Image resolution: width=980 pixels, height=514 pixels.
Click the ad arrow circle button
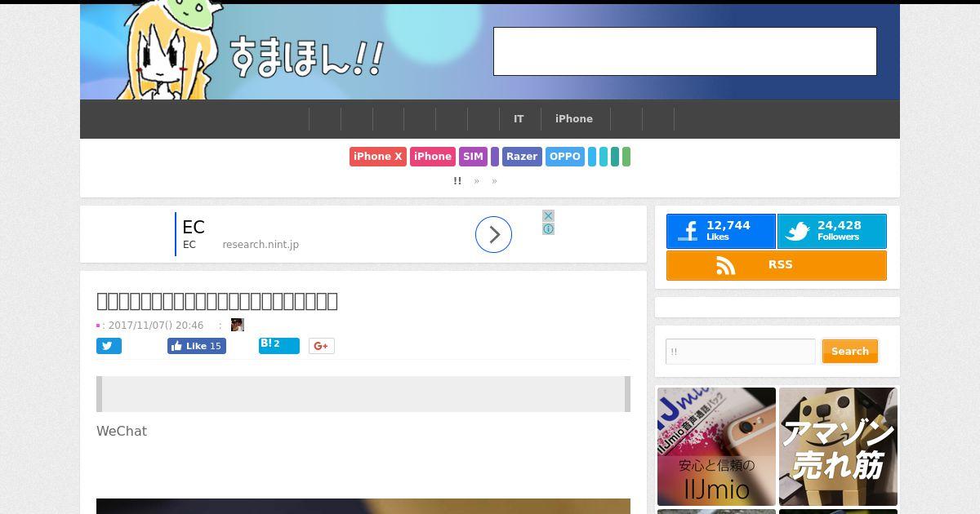(493, 235)
